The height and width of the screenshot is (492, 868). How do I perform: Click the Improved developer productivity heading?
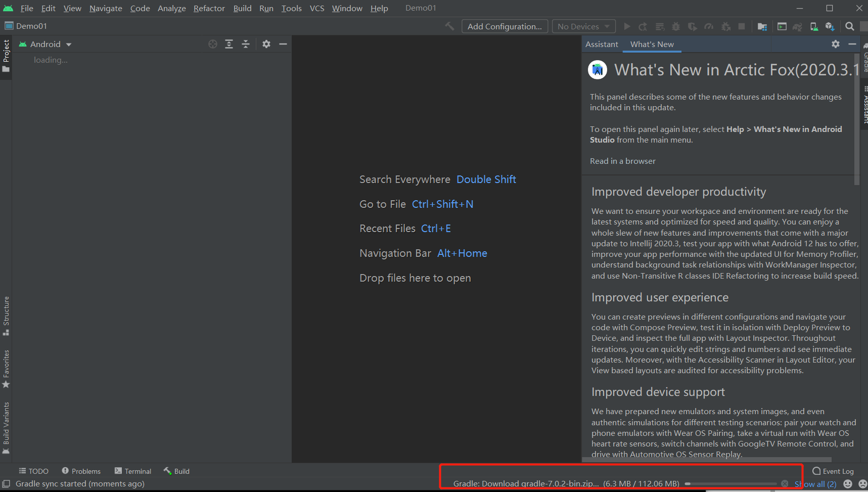click(678, 192)
